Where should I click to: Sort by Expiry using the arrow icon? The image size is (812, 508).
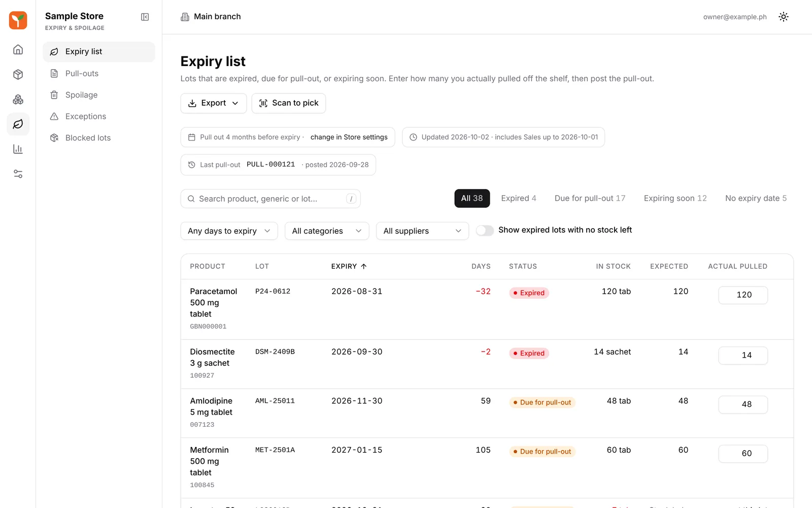(364, 266)
